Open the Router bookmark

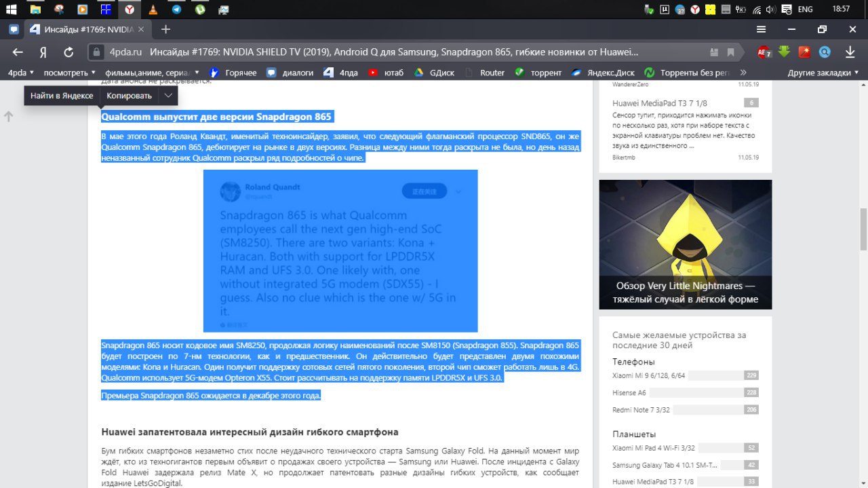(x=484, y=73)
